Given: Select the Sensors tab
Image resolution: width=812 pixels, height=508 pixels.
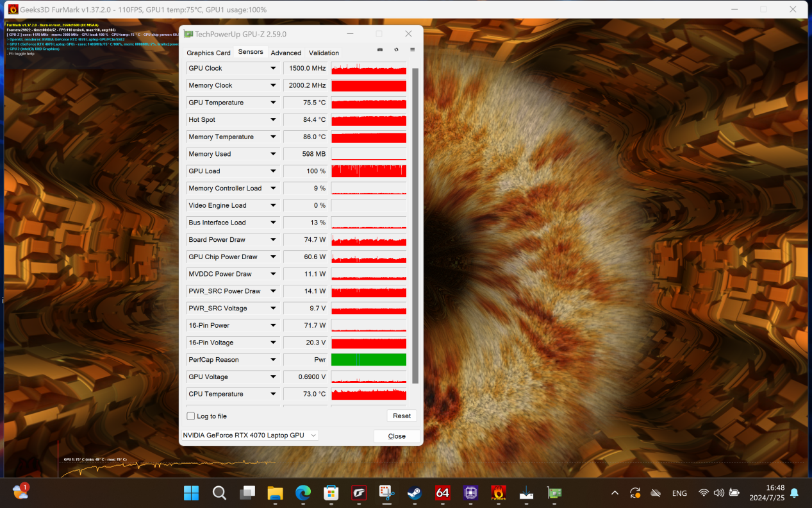Looking at the screenshot, I should [x=251, y=52].
